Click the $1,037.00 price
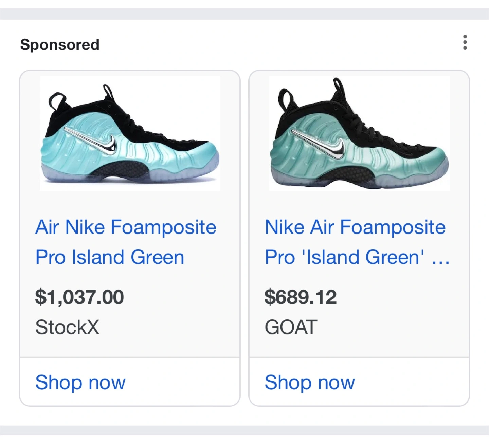Screen dimensions: 489x448 click(x=79, y=297)
